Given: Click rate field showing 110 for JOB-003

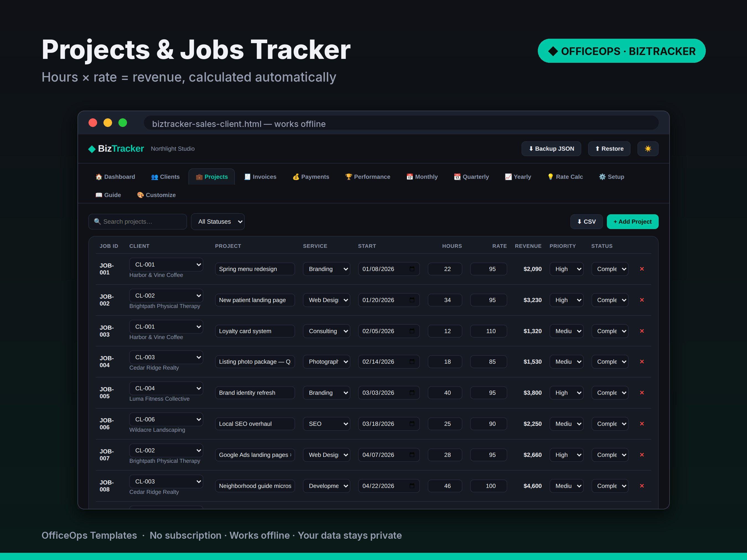Looking at the screenshot, I should (x=488, y=331).
